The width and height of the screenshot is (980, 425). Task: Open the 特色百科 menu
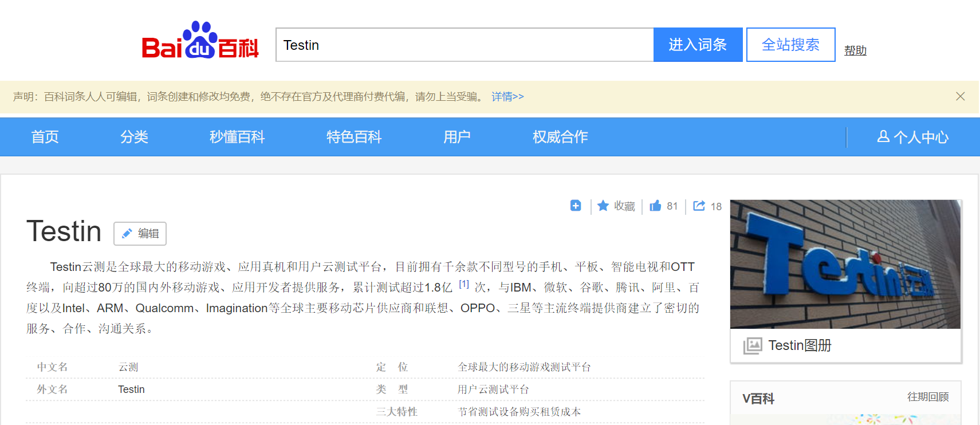coord(353,137)
